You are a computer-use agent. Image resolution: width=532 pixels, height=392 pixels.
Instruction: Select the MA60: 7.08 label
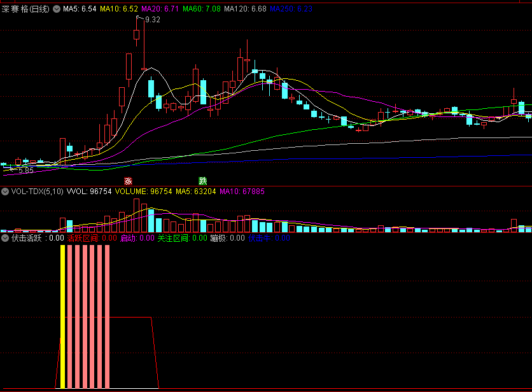202,9
